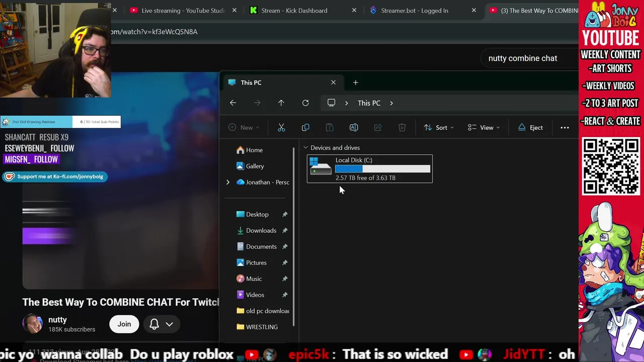Viewport: 644px width, 362px height.
Task: Click the Cut scissors icon
Action: [x=281, y=128]
